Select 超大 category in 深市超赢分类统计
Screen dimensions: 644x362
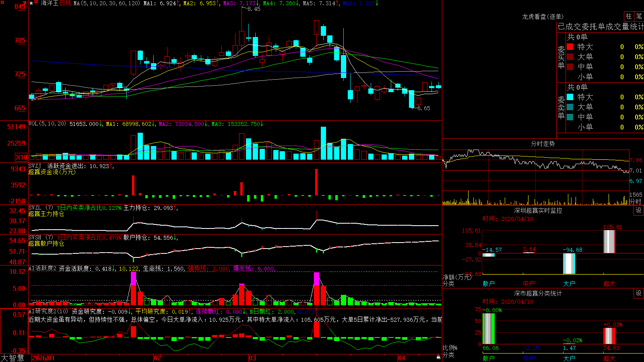tap(609, 358)
